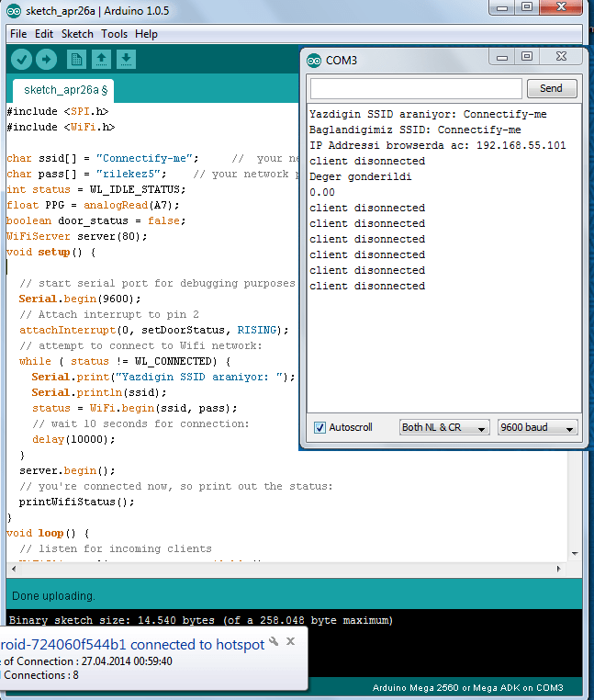594x700 pixels.
Task: Click the editor horizontal scrollbar right arrow
Action: click(x=558, y=570)
